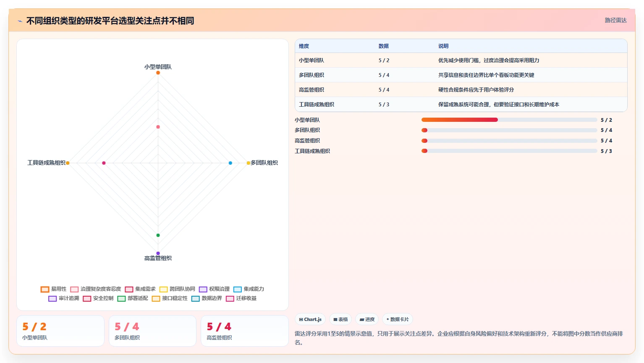The image size is (644, 363).
Task: Toggle the 易用性 legend item
Action: [53, 289]
